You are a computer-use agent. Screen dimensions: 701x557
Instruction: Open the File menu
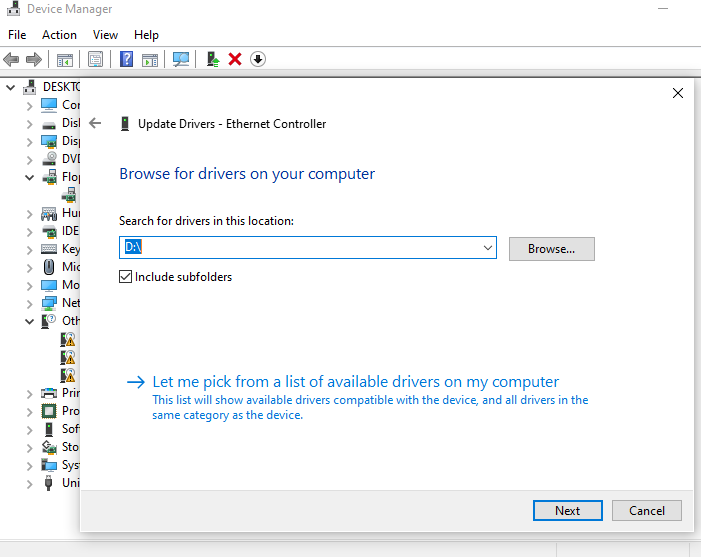point(17,35)
